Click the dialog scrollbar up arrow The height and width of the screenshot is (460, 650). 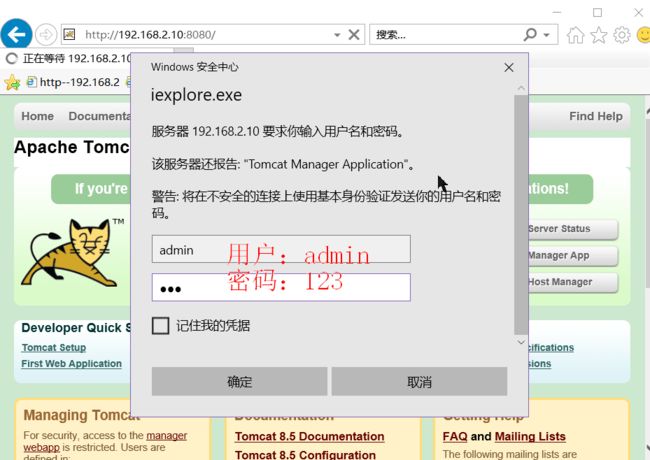[x=521, y=88]
